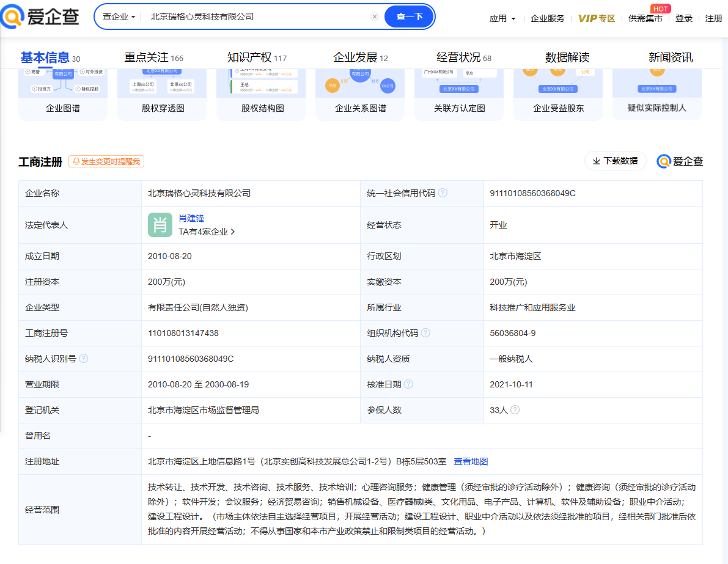728x564 pixels.
Task: Click the 查一下 search button
Action: 409,16
